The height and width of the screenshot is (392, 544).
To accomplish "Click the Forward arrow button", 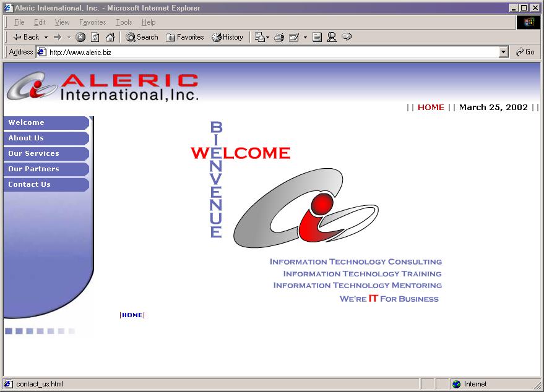I will click(58, 37).
